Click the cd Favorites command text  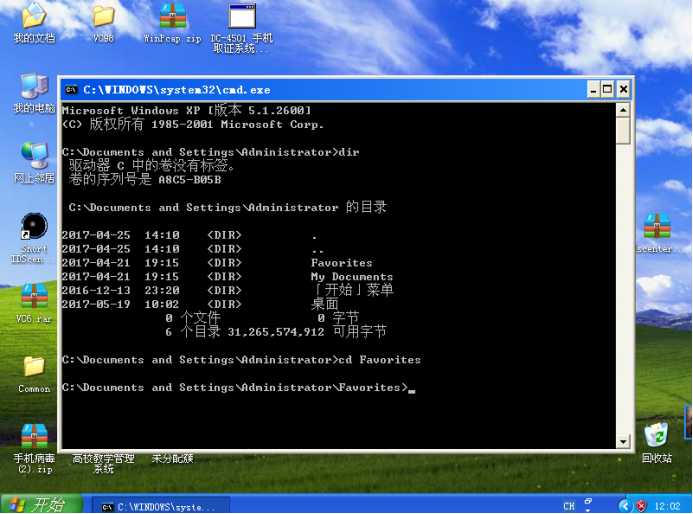coord(380,360)
